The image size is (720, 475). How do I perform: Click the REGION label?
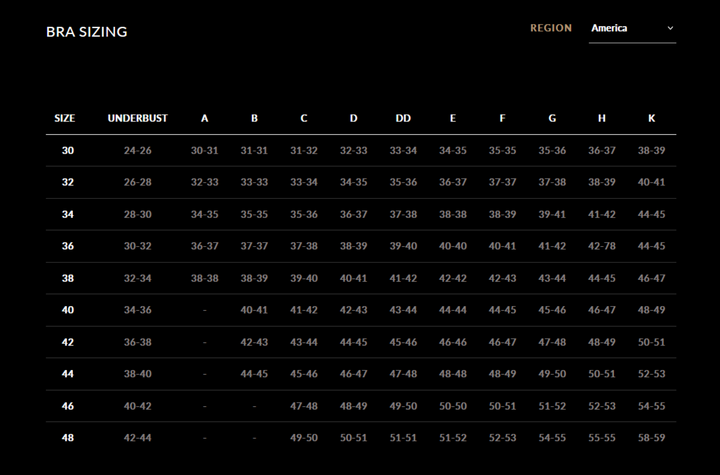(551, 28)
